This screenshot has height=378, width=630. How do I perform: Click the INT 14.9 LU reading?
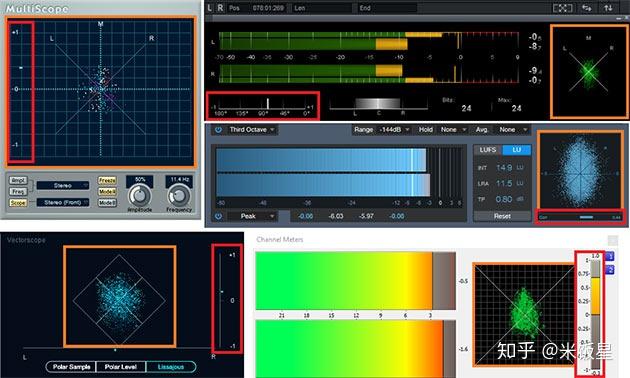[x=501, y=168]
